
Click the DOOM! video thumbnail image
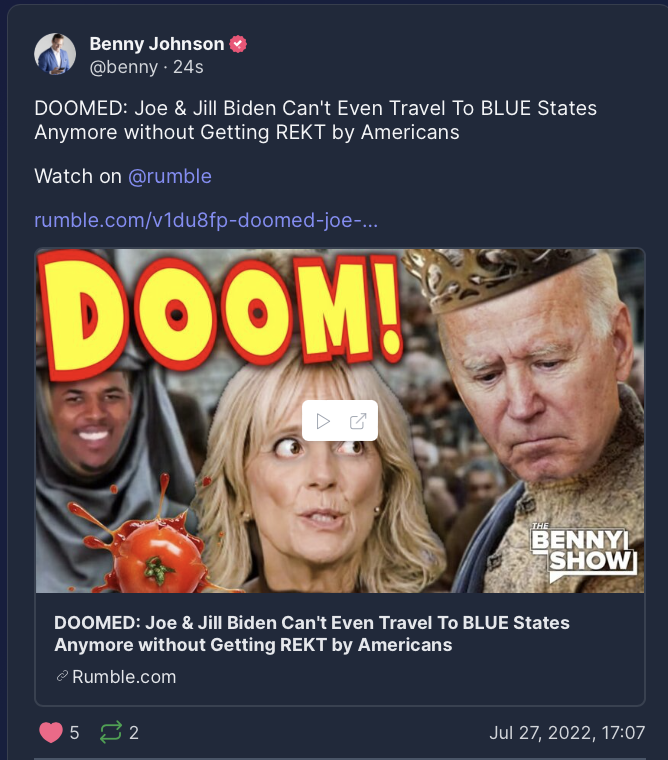340,421
